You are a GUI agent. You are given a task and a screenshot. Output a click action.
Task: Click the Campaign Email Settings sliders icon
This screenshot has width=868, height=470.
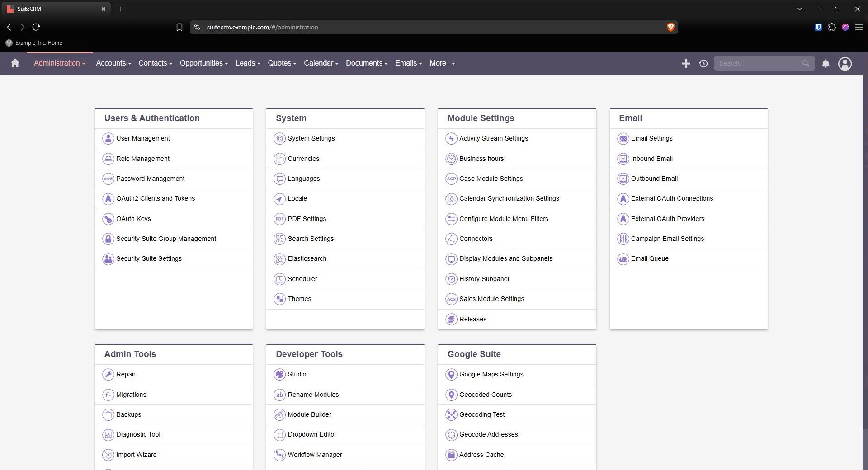[x=623, y=239]
